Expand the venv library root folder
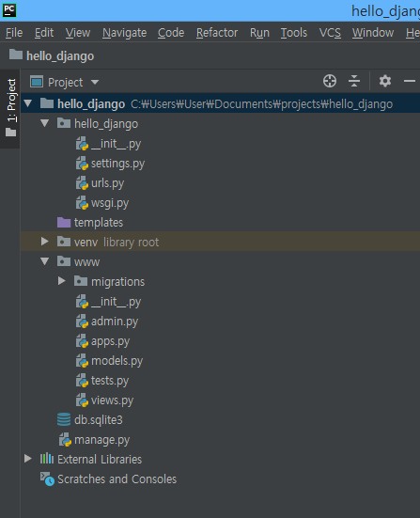 [45, 242]
